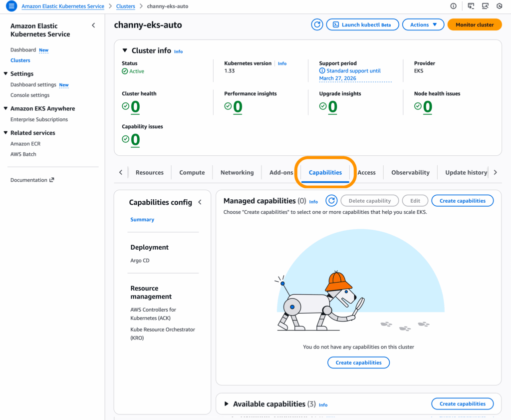Click the info icon in the top navigation bar

[453, 6]
